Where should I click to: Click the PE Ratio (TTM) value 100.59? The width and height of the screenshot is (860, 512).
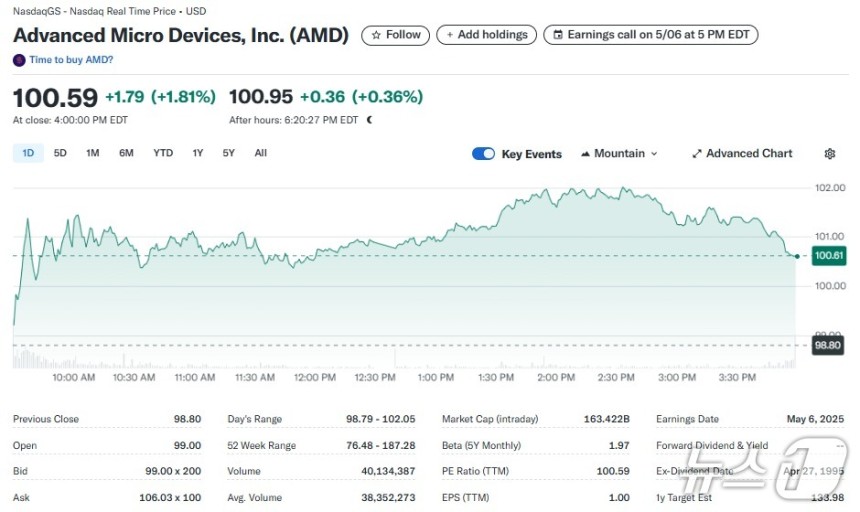click(x=613, y=471)
